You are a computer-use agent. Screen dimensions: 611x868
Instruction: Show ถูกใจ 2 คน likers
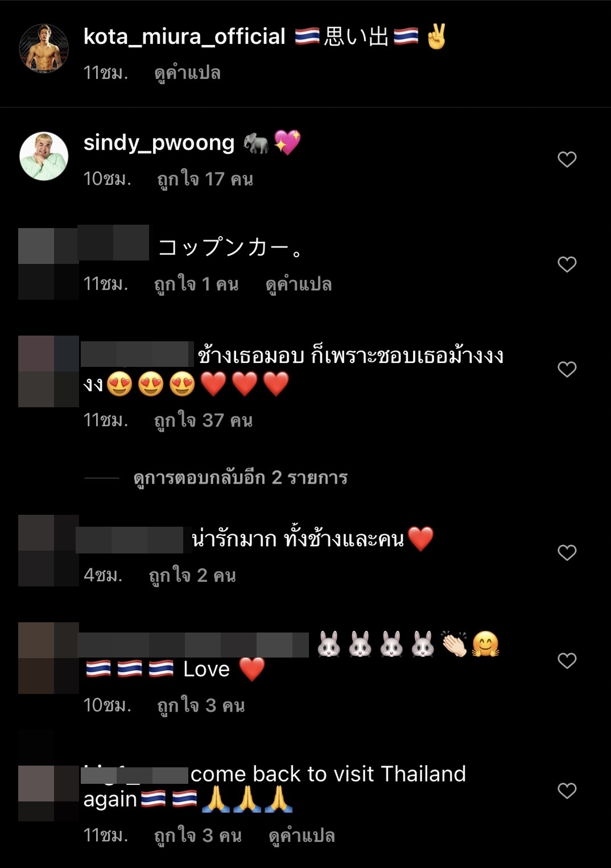[x=192, y=576]
